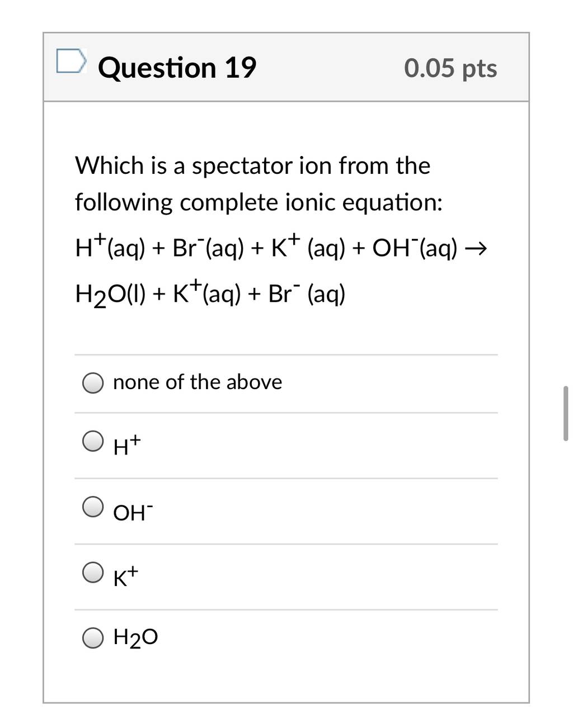Click the reaction arrow in the equation

(x=476, y=248)
